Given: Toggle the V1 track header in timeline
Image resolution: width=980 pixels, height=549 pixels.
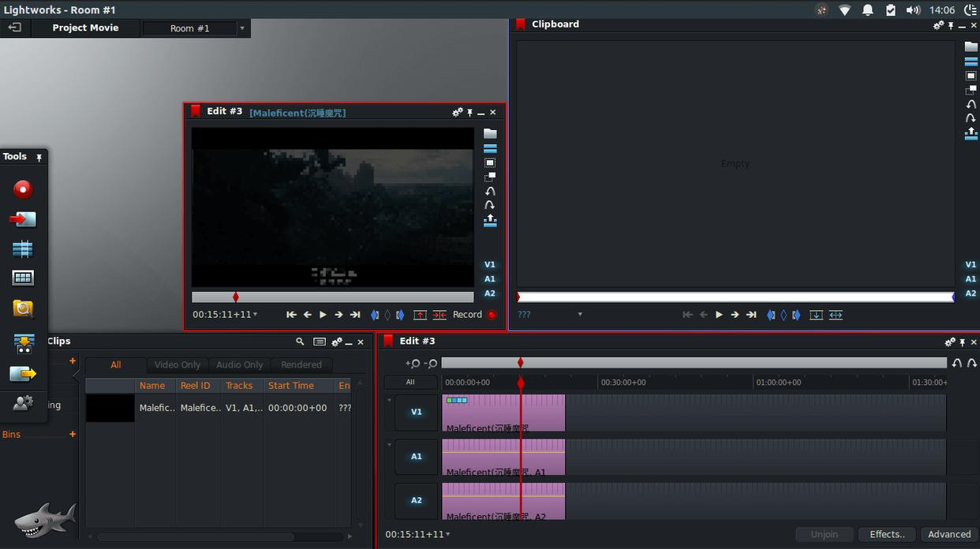Looking at the screenshot, I should (x=417, y=413).
